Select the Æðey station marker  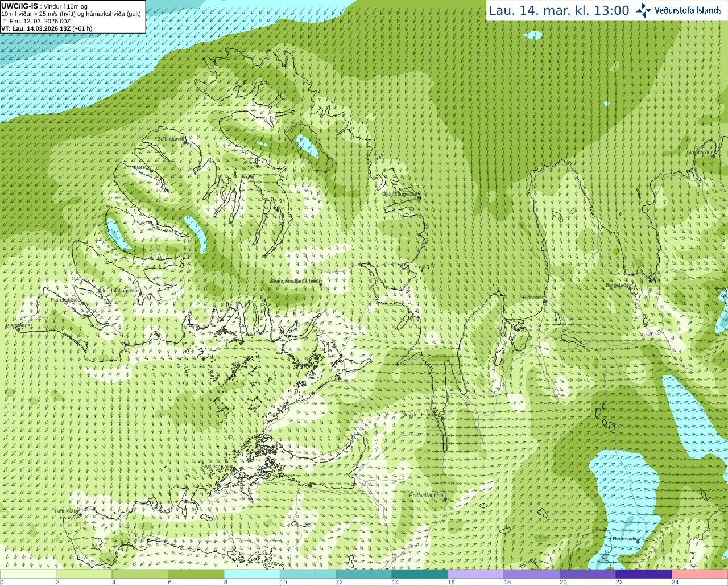pos(258,166)
